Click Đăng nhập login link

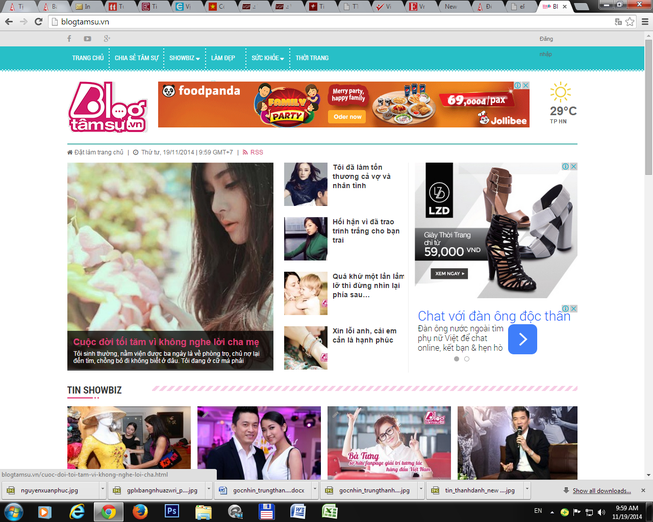click(546, 46)
